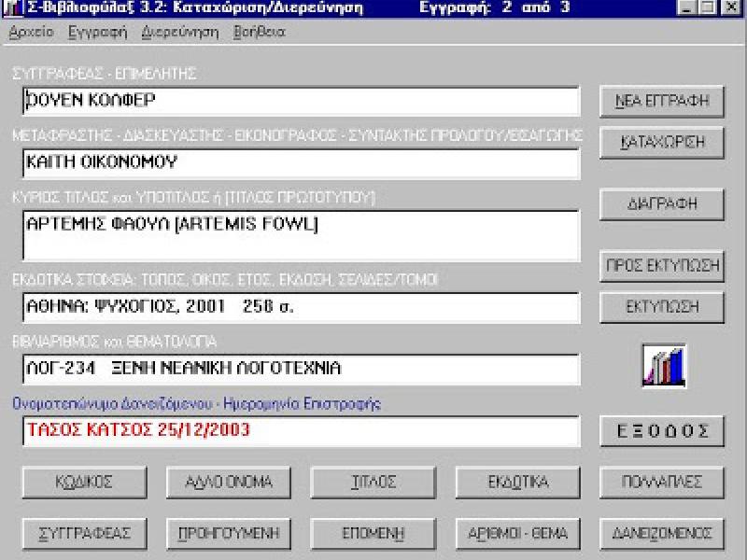Click the app icon in title bar
Image resolution: width=747 pixels, height=560 pixels.
click(8, 7)
